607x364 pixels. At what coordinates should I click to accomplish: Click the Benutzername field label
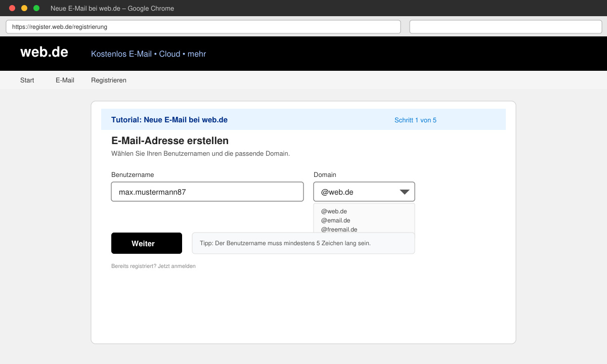click(x=133, y=175)
